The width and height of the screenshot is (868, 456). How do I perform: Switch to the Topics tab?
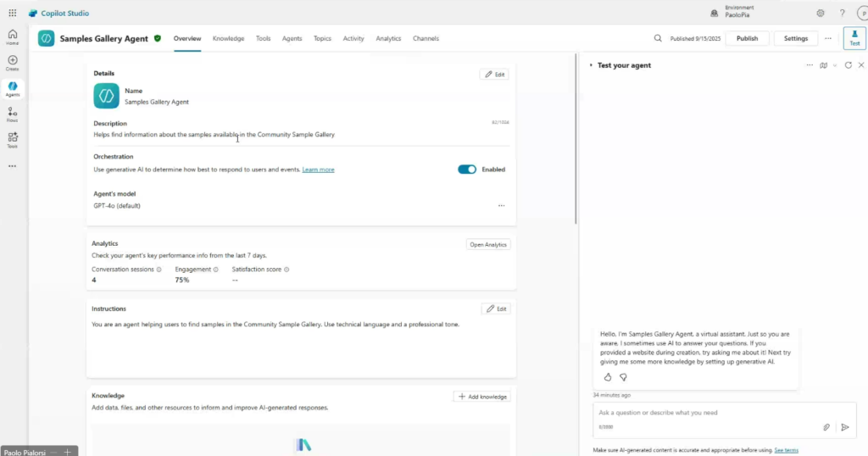[322, 39]
